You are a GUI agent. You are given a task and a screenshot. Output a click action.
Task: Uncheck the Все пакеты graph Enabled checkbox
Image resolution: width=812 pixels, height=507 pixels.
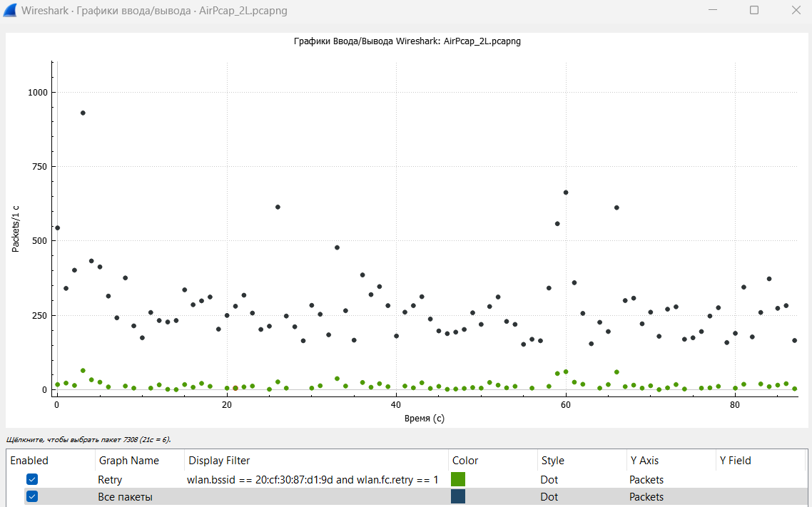point(31,496)
